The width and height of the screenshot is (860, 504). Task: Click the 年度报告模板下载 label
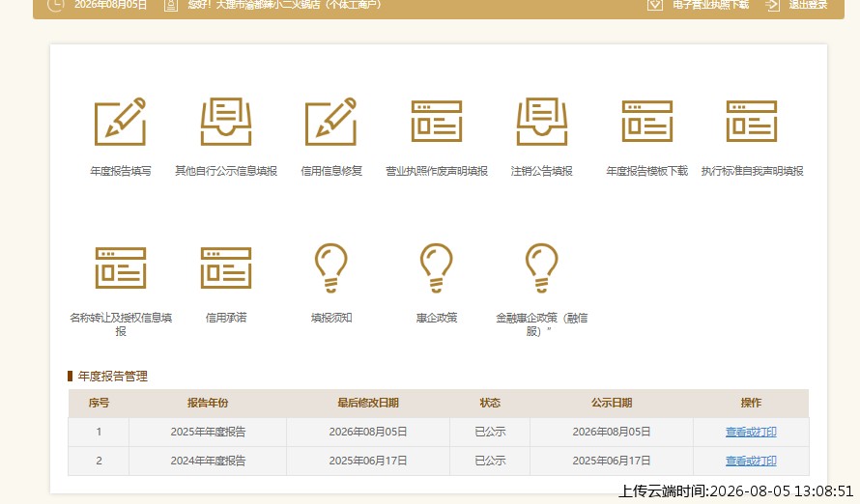[647, 171]
